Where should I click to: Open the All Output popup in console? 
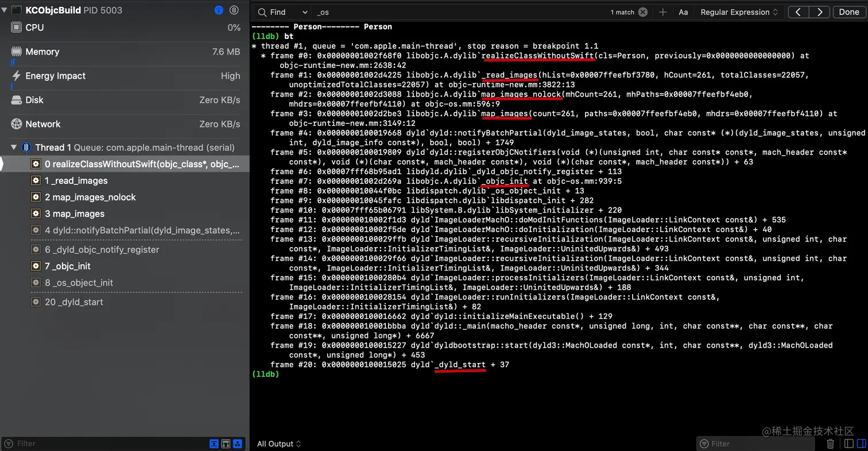(x=279, y=444)
